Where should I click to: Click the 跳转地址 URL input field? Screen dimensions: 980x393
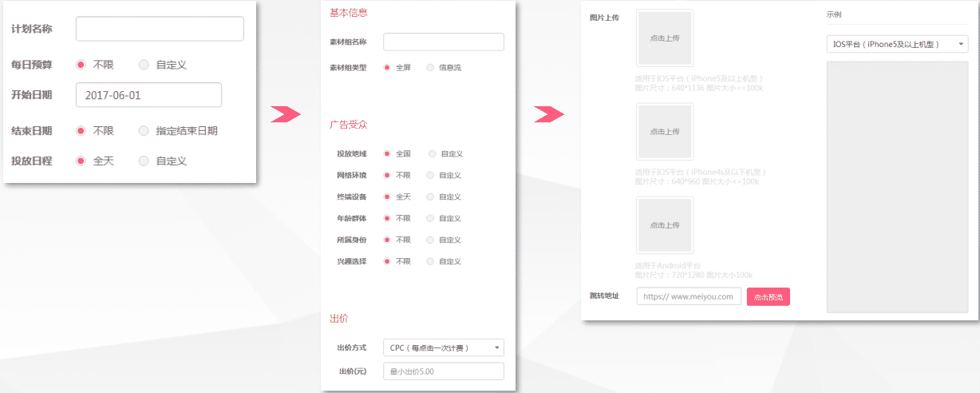click(x=689, y=296)
